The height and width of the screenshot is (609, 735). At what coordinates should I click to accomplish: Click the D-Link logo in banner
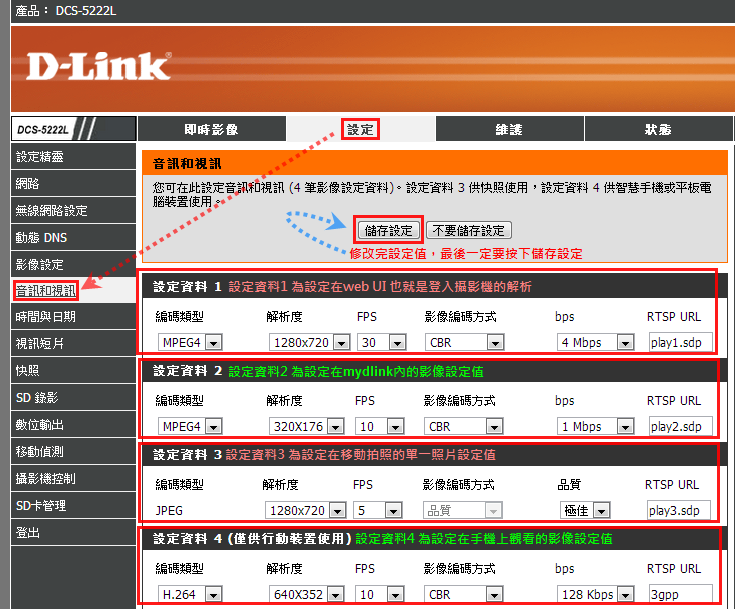pos(99,66)
